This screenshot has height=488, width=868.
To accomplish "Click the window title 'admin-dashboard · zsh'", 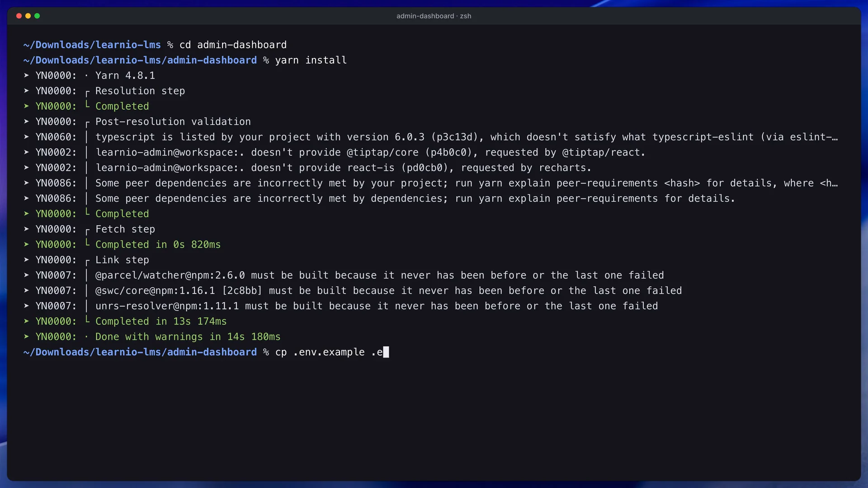I will point(434,16).
